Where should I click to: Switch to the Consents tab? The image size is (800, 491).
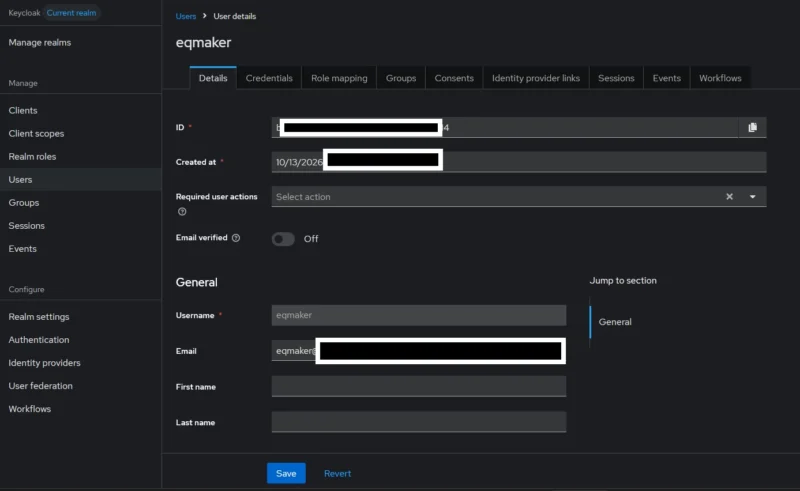coord(454,78)
